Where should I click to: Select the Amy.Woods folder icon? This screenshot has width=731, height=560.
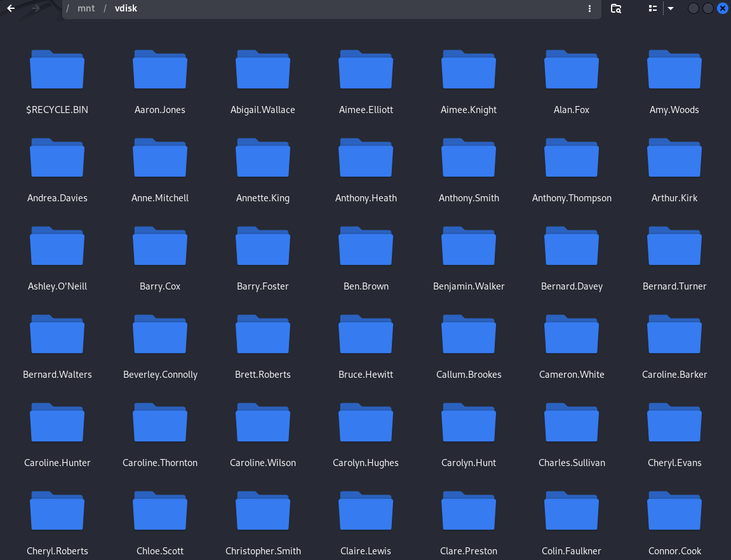click(x=674, y=69)
